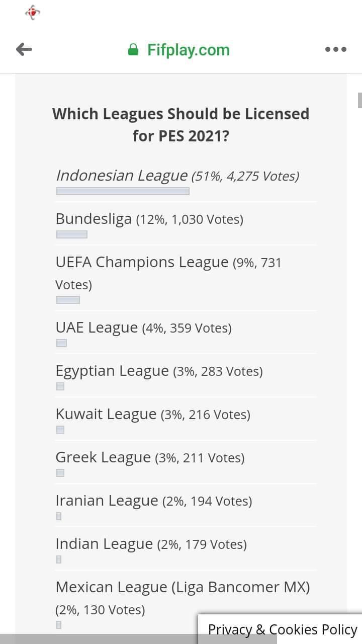This screenshot has width=362, height=644.
Task: Tap the red app icon in the status bar
Action: click(x=33, y=13)
